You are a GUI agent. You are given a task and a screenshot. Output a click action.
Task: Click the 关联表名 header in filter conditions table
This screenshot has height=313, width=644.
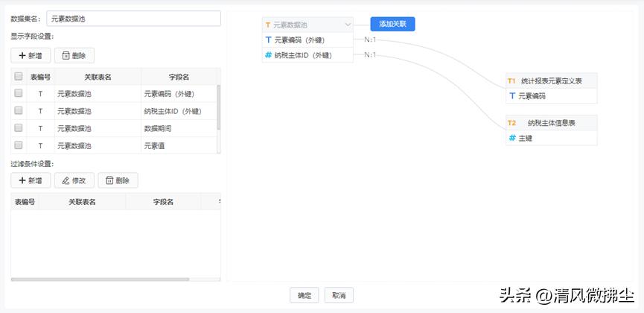pyautogui.click(x=82, y=201)
